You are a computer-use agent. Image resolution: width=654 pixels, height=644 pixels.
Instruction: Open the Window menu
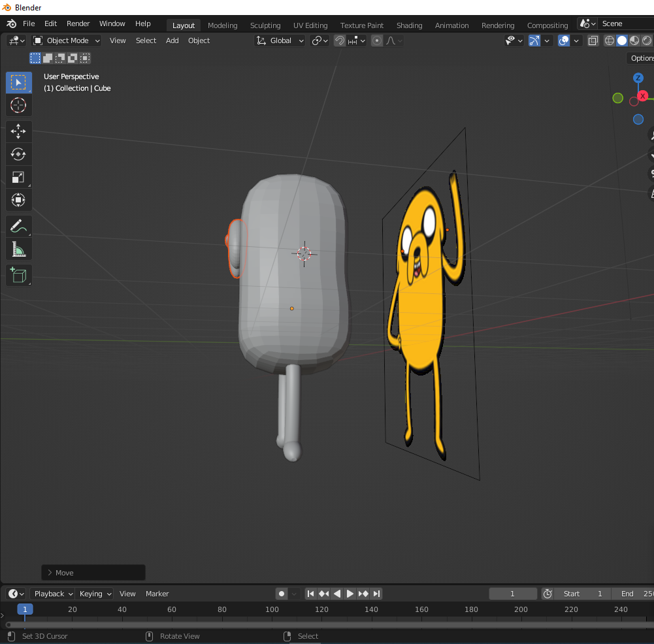coord(112,24)
